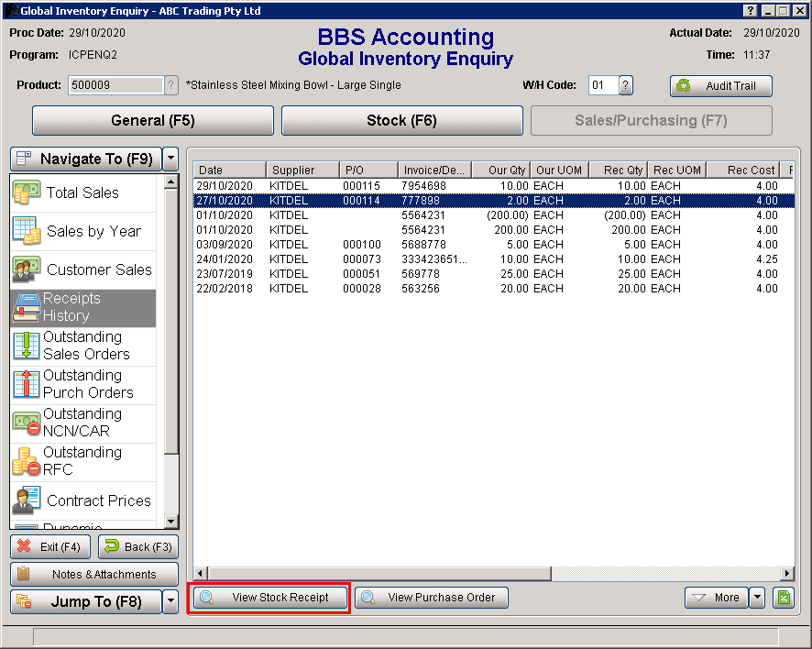Open Outstanding NCN/CAR navigation item
Image resolution: width=812 pixels, height=649 pixels.
(x=82, y=423)
